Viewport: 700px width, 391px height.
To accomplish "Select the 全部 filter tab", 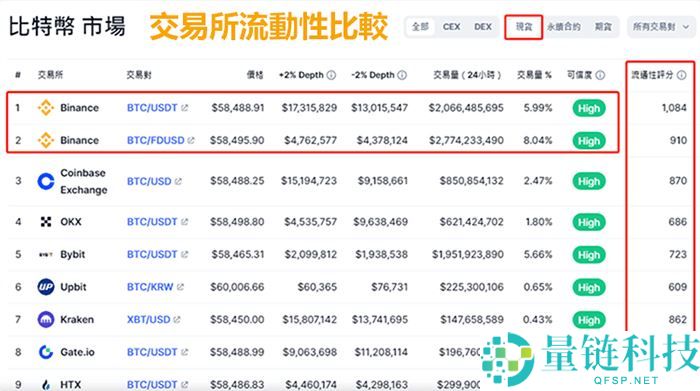I will 420,27.
